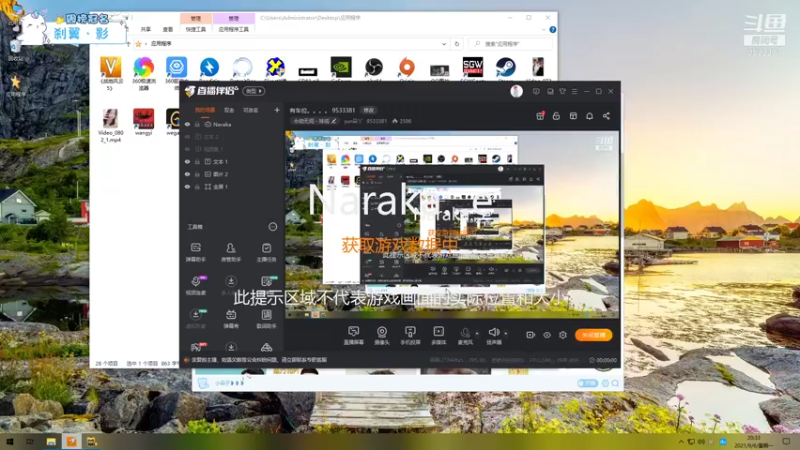
Task: Click the orange broadcast button
Action: 593,335
